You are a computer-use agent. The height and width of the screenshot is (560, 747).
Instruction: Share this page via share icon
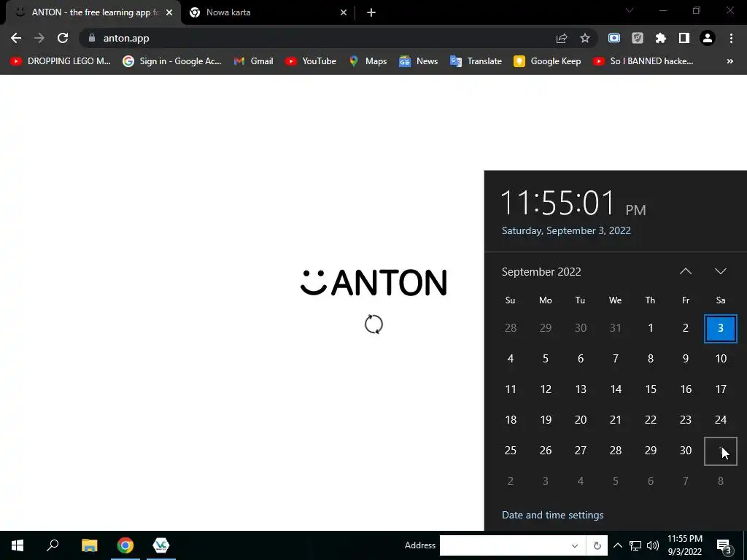(562, 38)
